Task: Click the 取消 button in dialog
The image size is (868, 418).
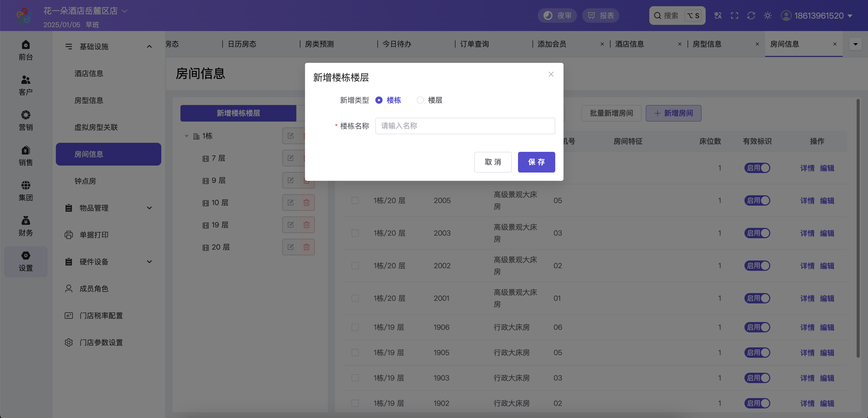Action: point(493,162)
